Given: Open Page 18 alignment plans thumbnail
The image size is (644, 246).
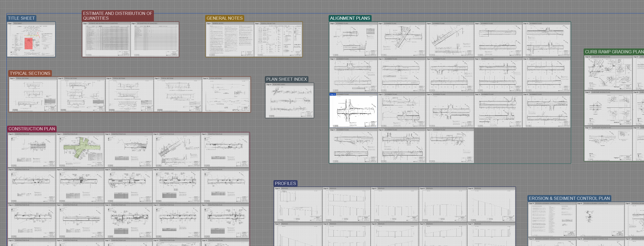Looking at the screenshot, I should 450,110.
